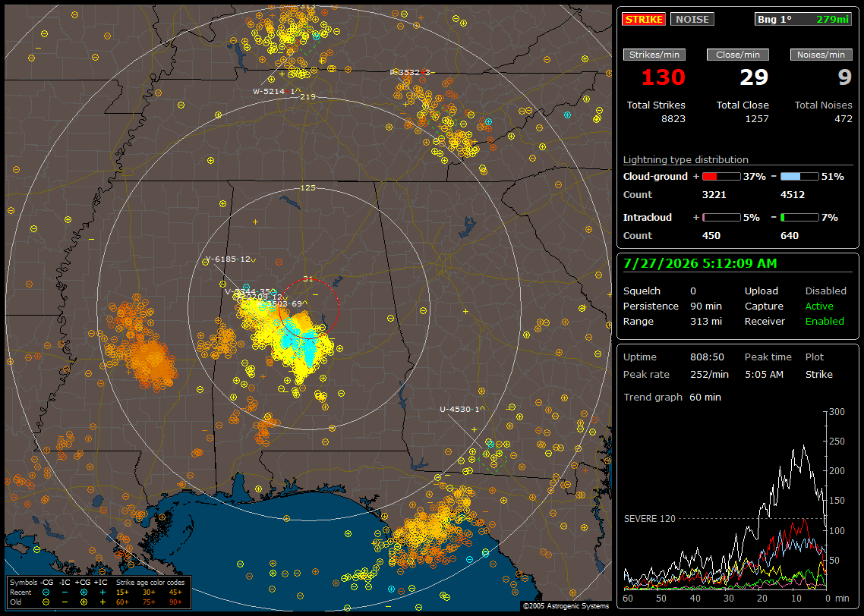
Task: Toggle the STRIKE indicator button
Action: point(644,19)
